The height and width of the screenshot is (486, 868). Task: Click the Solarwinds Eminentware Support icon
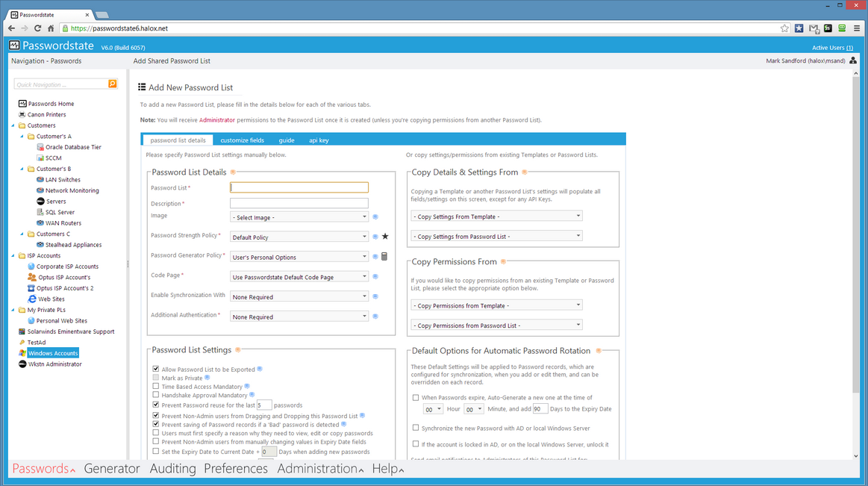point(22,331)
